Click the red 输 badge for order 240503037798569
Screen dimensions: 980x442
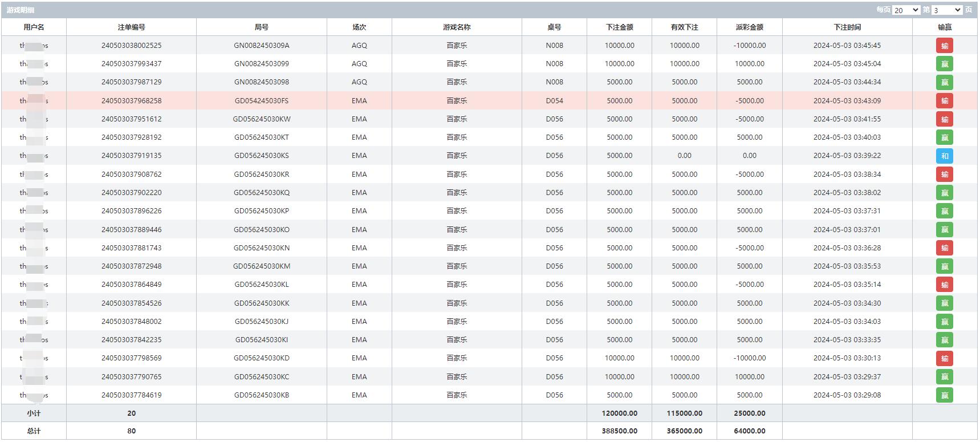(x=944, y=358)
